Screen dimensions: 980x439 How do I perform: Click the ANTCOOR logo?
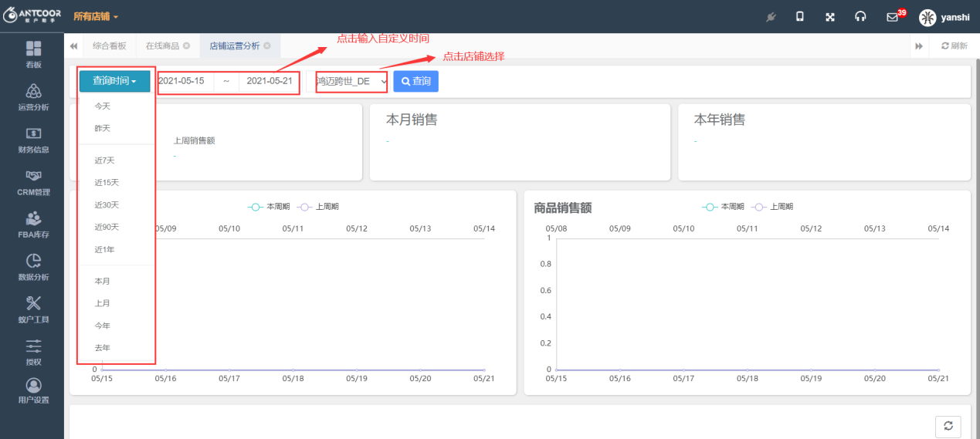(x=32, y=16)
